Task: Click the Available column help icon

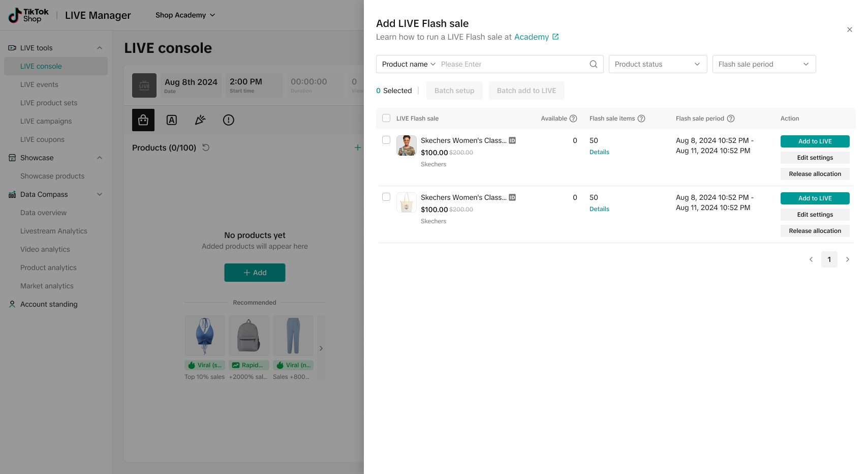Action: coord(573,118)
